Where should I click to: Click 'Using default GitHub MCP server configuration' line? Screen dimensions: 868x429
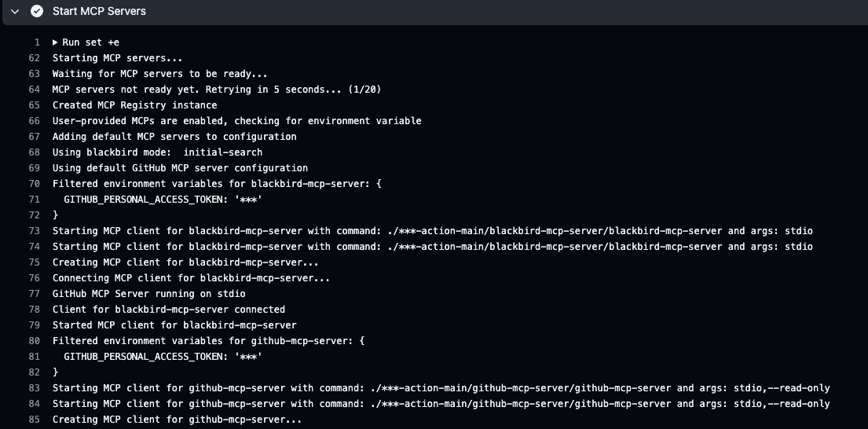coord(180,167)
